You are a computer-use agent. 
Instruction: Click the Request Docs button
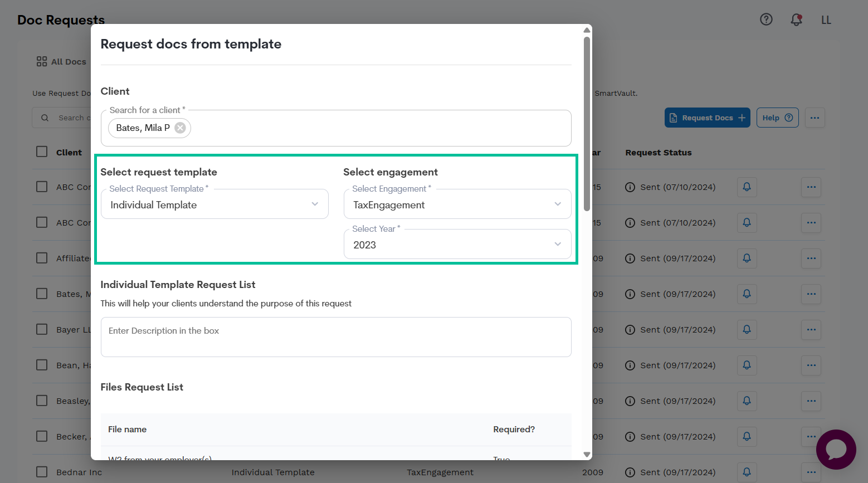[707, 118]
